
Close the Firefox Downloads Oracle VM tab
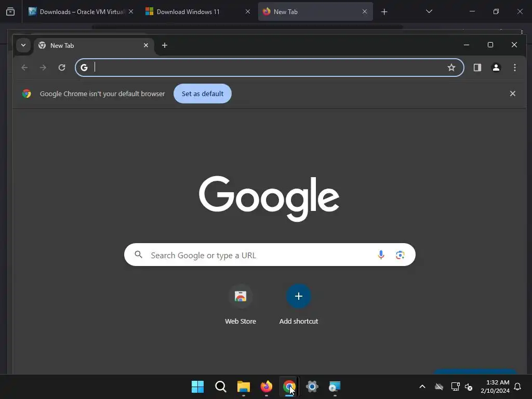131,11
